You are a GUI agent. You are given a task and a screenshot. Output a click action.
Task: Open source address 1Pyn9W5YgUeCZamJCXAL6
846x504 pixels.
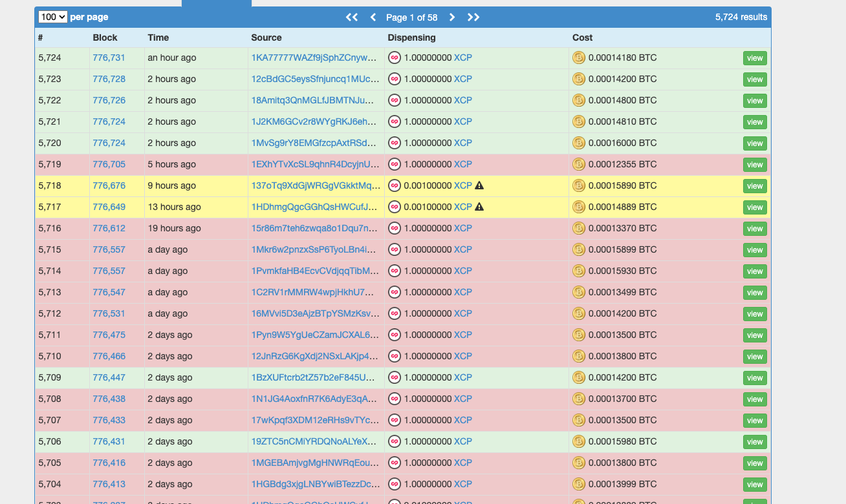[315, 335]
